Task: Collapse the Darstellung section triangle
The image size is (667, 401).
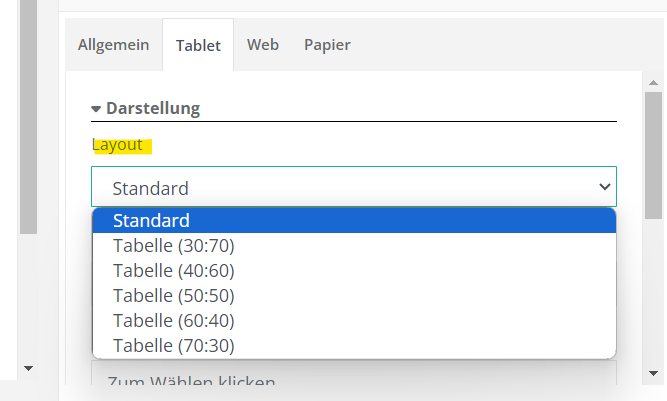Action: tap(96, 108)
